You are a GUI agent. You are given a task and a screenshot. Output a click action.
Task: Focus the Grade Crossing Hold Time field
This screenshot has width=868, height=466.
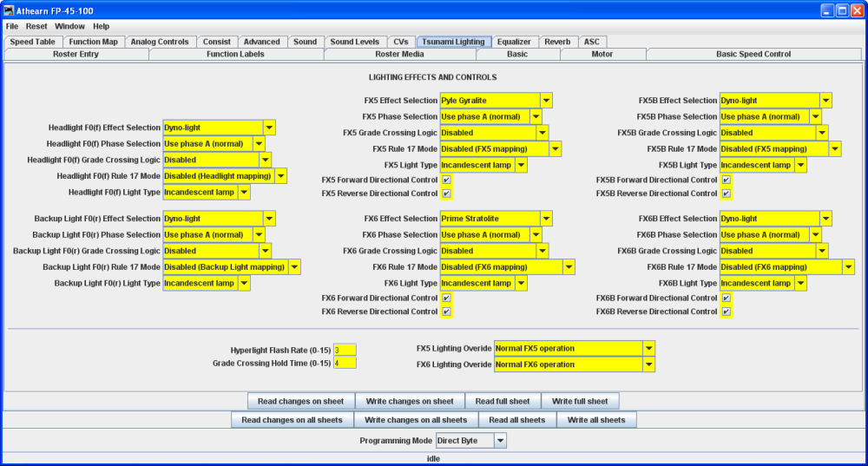[345, 363]
